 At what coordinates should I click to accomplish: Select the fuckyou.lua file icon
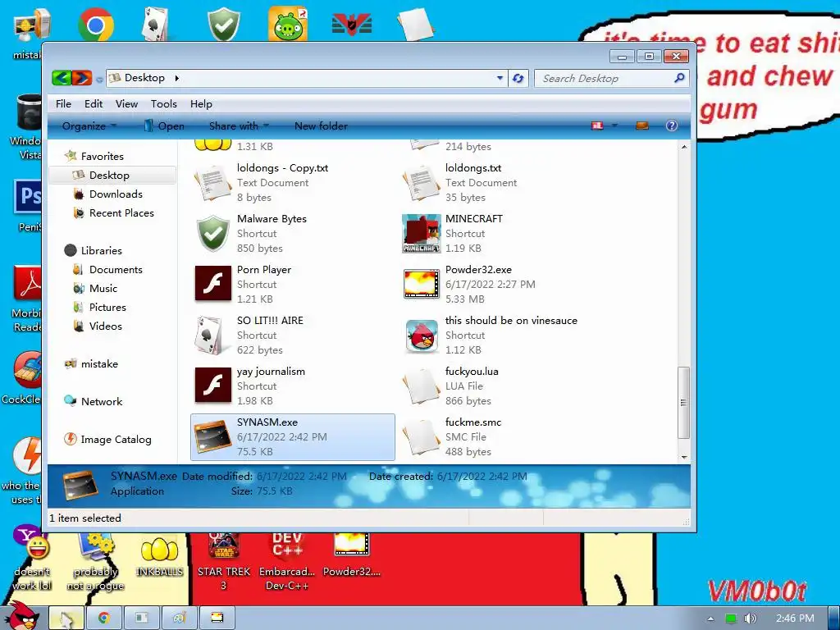(421, 386)
